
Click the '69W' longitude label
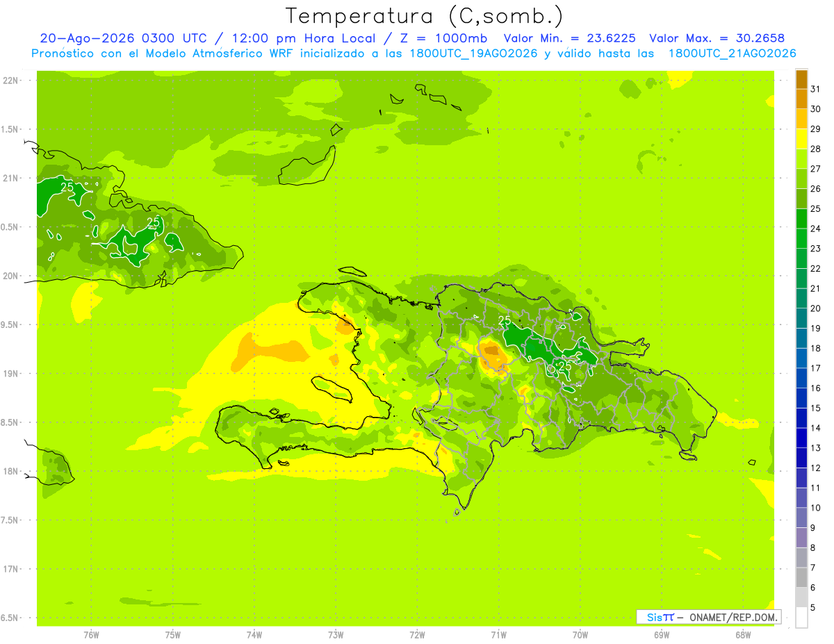click(x=661, y=635)
